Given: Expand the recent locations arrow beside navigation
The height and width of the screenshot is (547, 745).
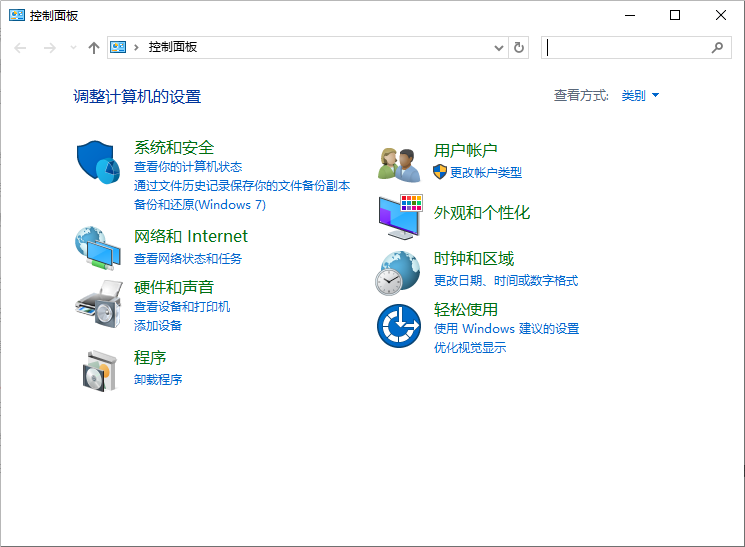Looking at the screenshot, I should 73,47.
